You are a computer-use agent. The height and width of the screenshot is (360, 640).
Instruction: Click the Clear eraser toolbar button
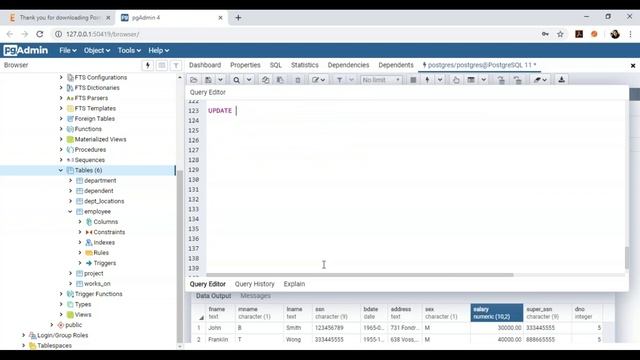point(540,80)
